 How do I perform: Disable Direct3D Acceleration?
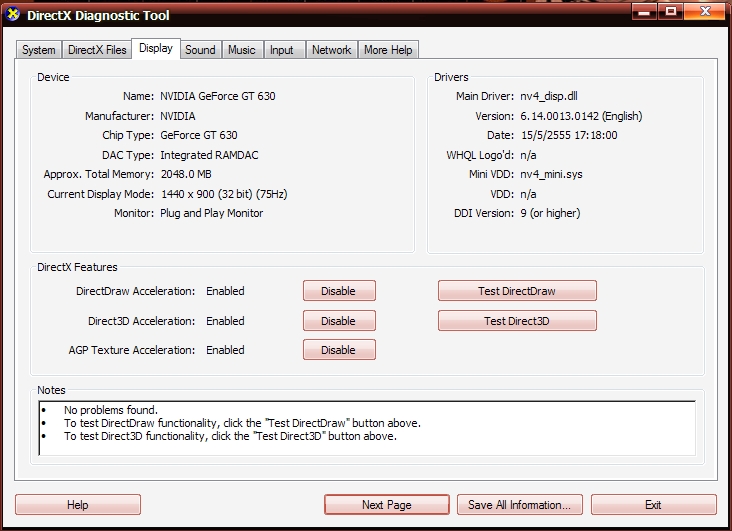[x=339, y=321]
